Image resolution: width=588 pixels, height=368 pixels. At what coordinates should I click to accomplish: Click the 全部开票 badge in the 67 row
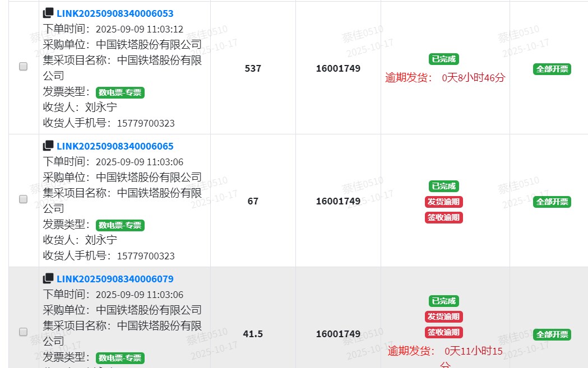(x=552, y=202)
